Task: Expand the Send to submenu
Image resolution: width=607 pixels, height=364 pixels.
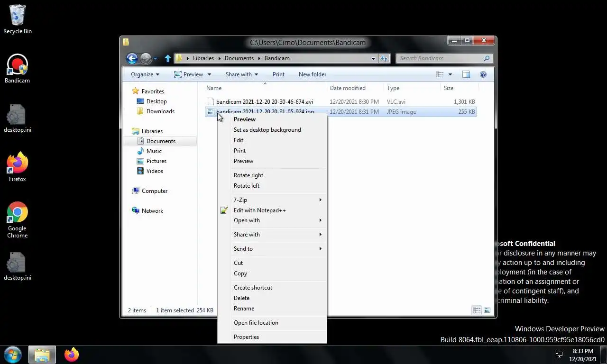Action: coord(272,249)
